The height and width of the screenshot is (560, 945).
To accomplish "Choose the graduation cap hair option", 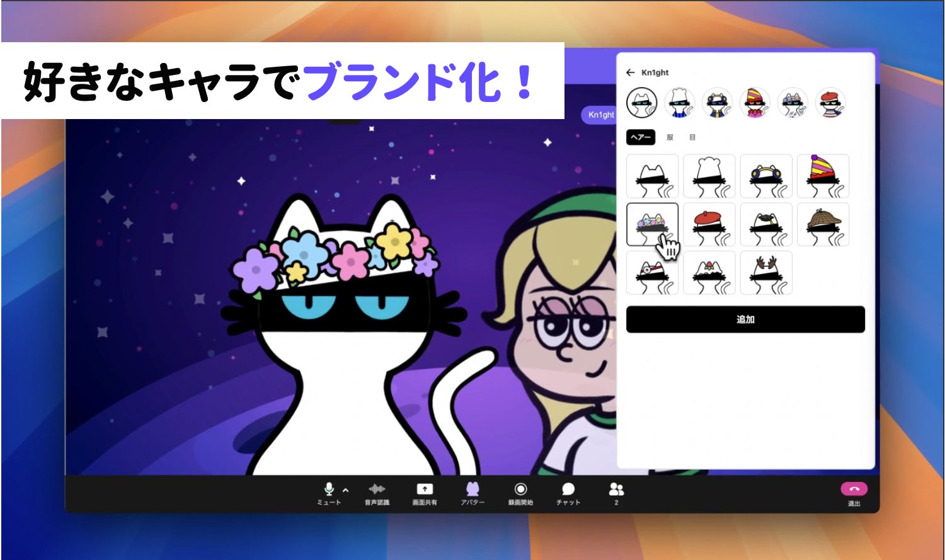I will [x=766, y=224].
